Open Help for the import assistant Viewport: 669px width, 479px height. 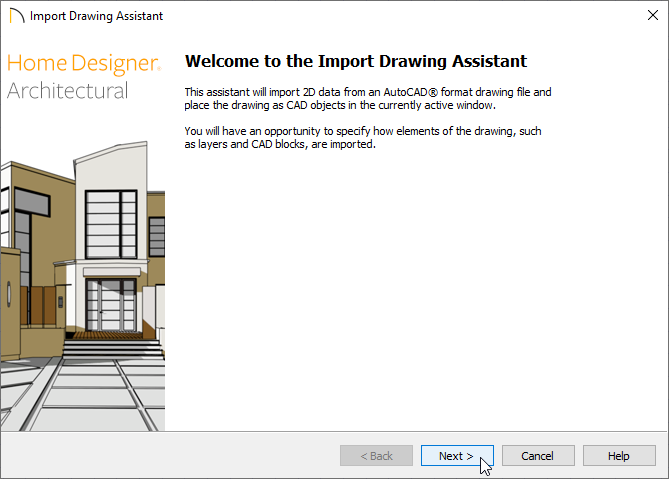(x=619, y=456)
